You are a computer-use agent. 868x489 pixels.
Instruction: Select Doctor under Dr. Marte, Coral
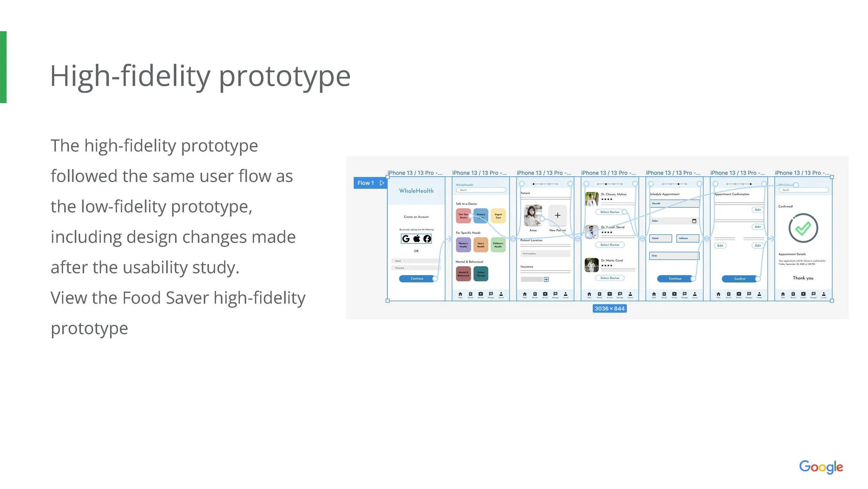click(x=610, y=278)
